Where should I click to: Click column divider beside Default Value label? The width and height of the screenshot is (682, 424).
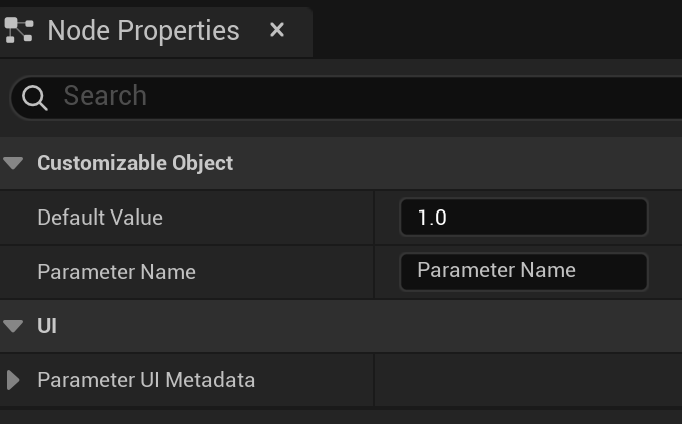coord(374,217)
